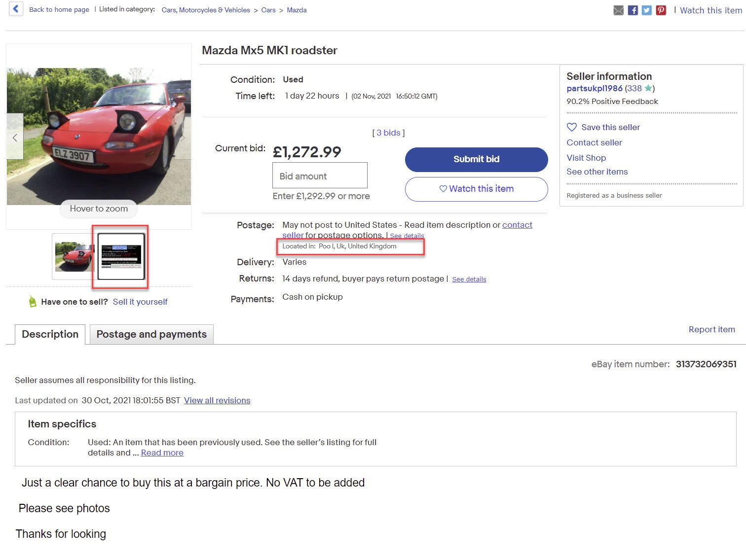Show next photo with right arrow

[x=183, y=137]
